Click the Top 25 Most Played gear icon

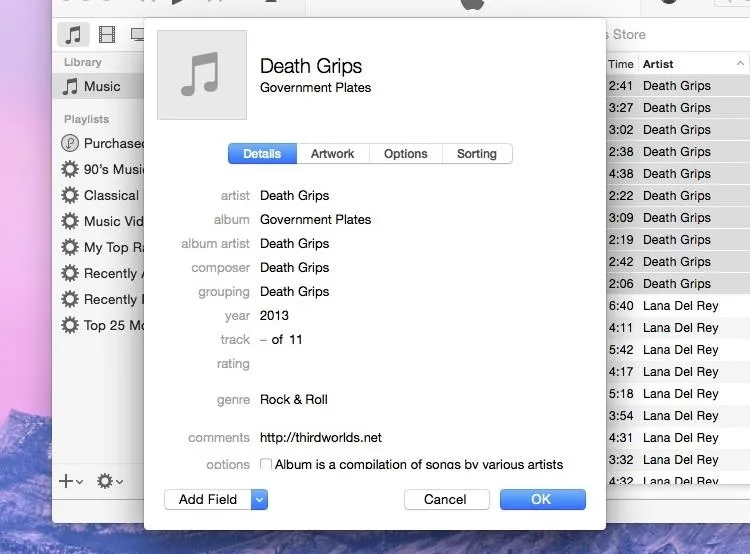click(x=70, y=325)
